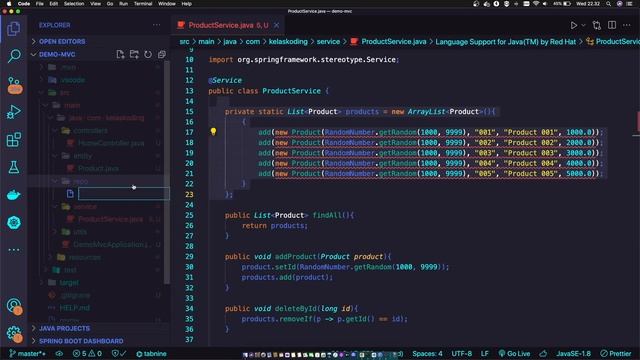This screenshot has height=360, width=640.
Task: Change end of line sequence LF
Action: (484, 353)
